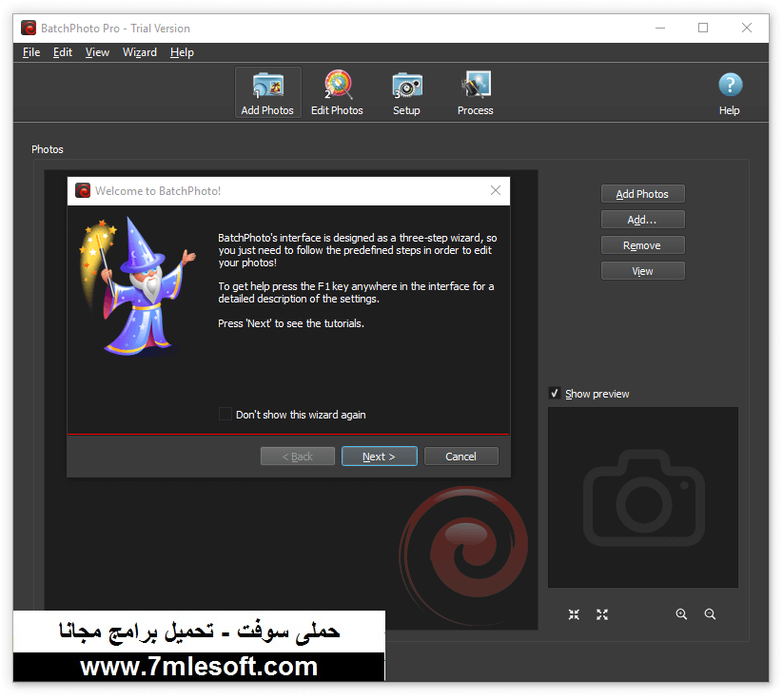Zoom in on the preview
The width and height of the screenshot is (783, 700).
click(x=681, y=614)
